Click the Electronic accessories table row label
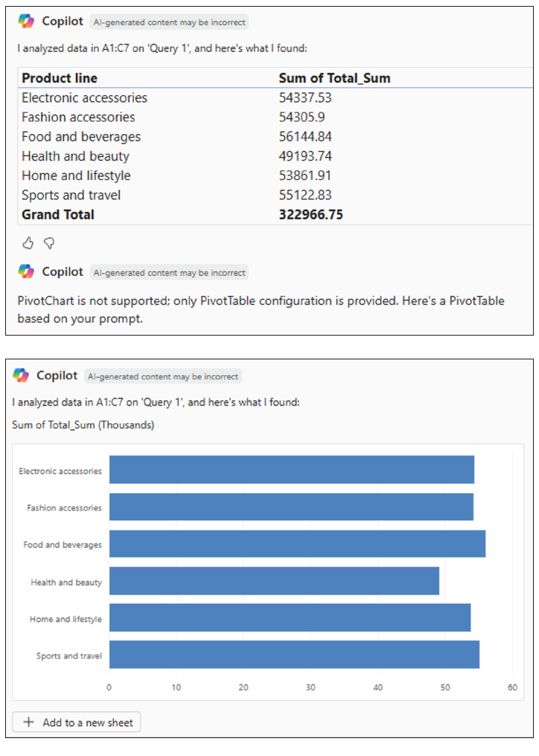This screenshot has width=539, height=756. tap(84, 97)
